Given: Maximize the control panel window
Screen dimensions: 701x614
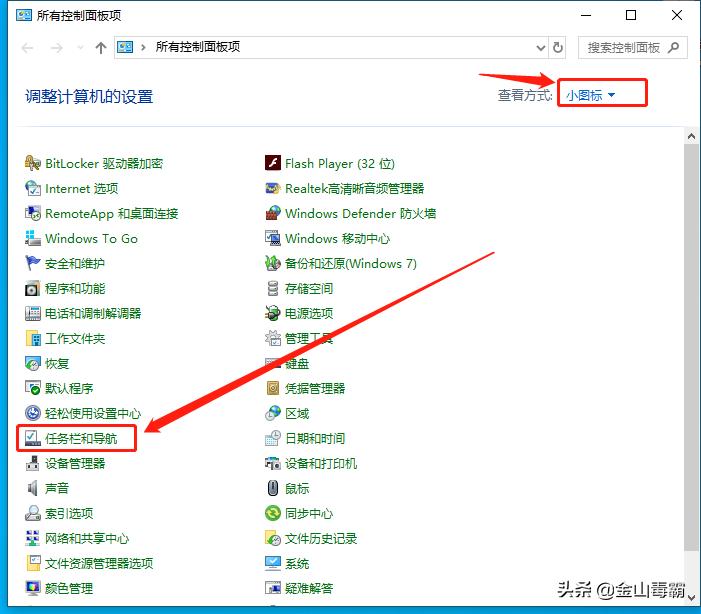Looking at the screenshot, I should coord(631,15).
